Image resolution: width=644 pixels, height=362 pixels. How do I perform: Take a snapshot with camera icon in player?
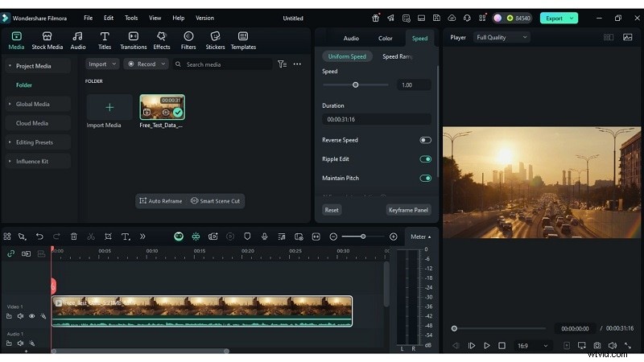597,346
